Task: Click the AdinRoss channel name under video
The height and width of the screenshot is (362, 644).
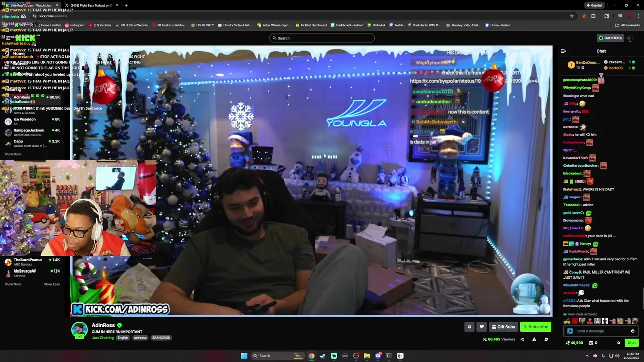Action: (103, 325)
